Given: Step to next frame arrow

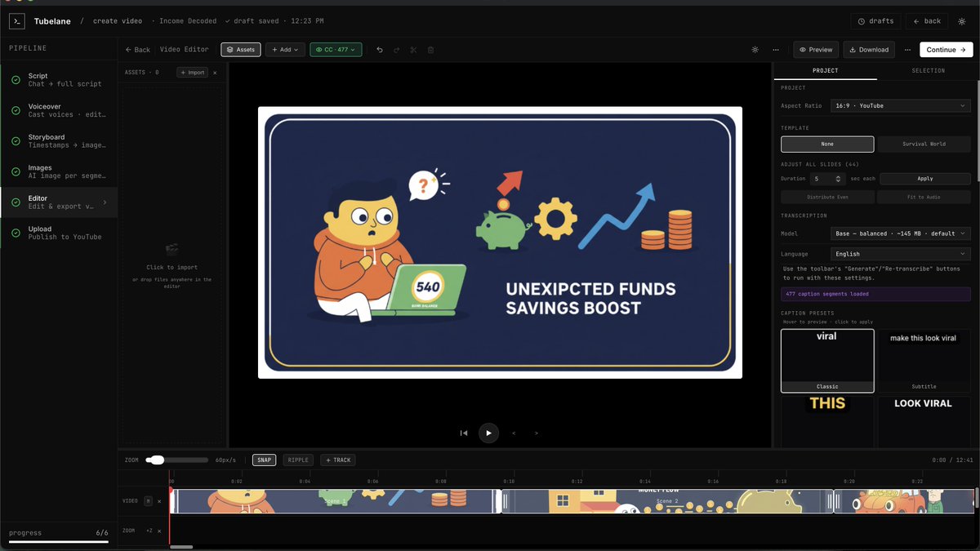Looking at the screenshot, I should tap(537, 433).
